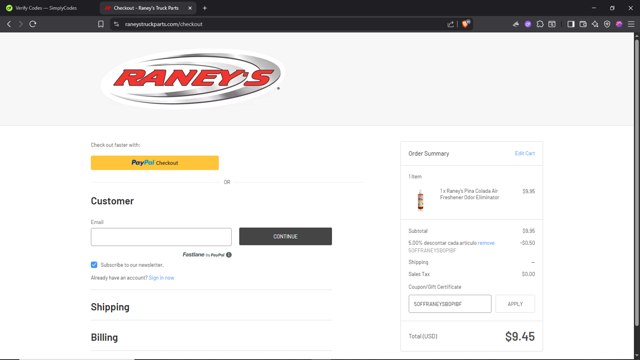The image size is (640, 360).
Task: Pay with PayPal Checkout button
Action: (x=155, y=162)
